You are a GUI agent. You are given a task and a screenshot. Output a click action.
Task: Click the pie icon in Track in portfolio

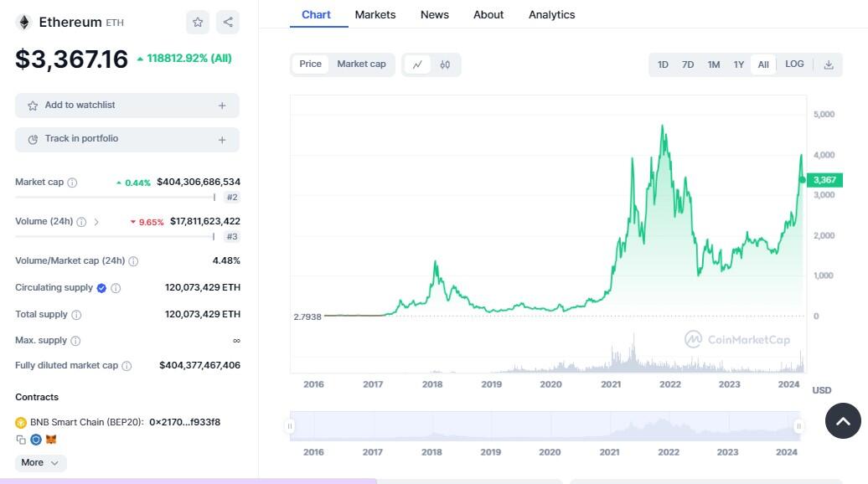tap(33, 139)
